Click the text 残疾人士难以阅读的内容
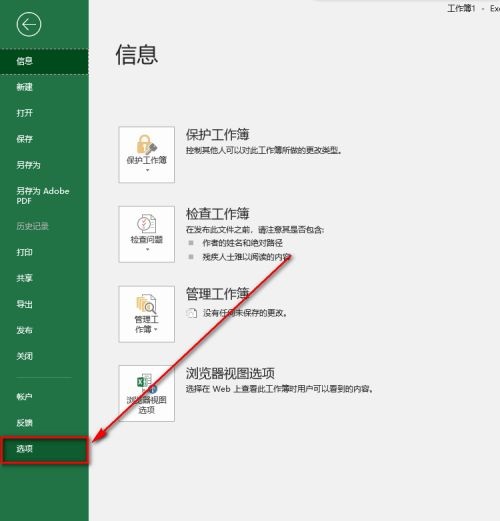This screenshot has height=521, width=500. pyautogui.click(x=247, y=257)
